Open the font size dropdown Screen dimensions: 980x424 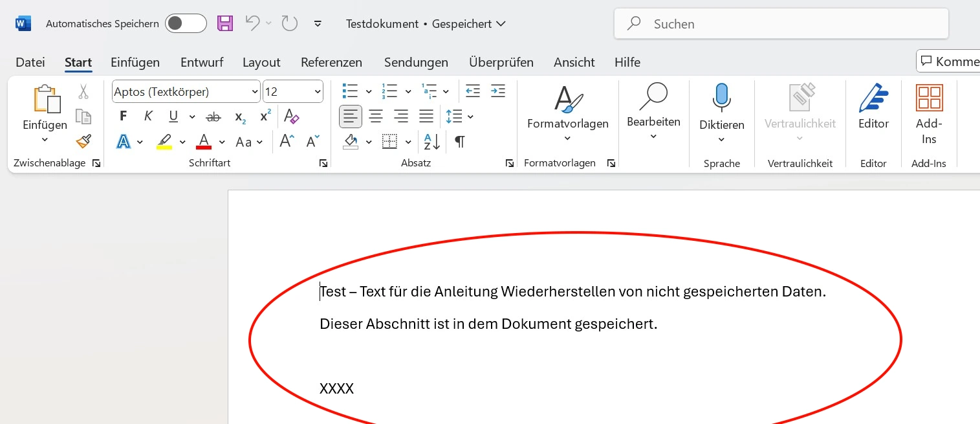(x=317, y=92)
